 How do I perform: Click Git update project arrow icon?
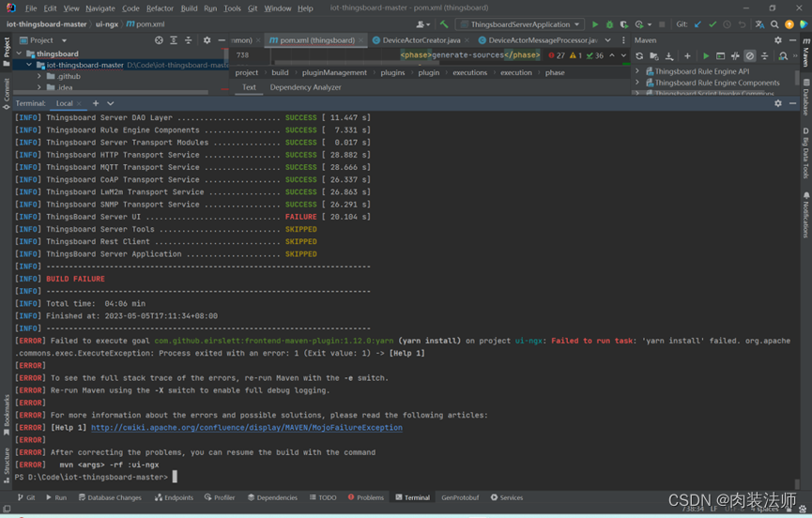pos(697,24)
